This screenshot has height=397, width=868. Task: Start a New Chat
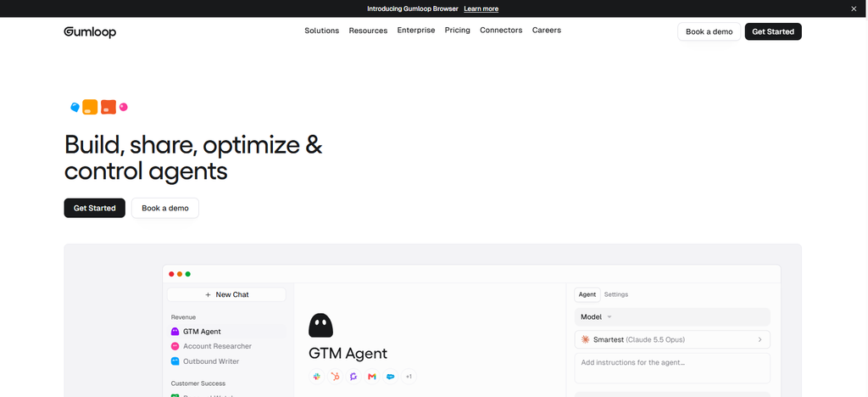[x=226, y=294]
